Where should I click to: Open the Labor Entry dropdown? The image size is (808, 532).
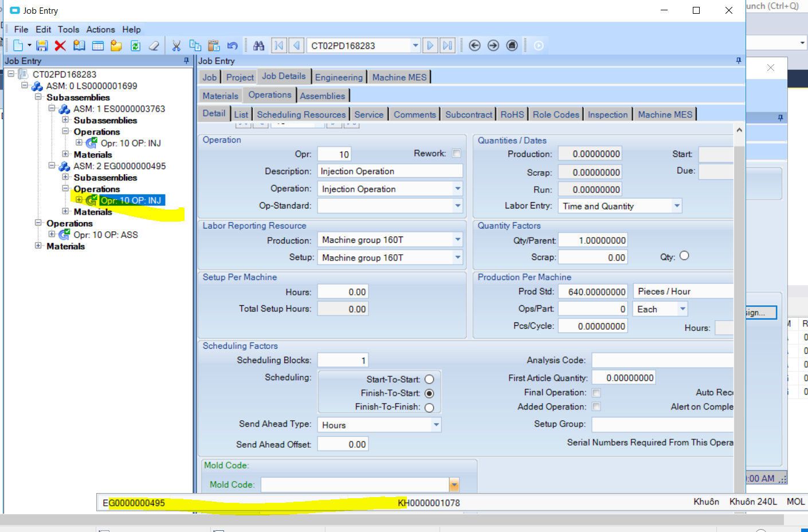pos(677,206)
